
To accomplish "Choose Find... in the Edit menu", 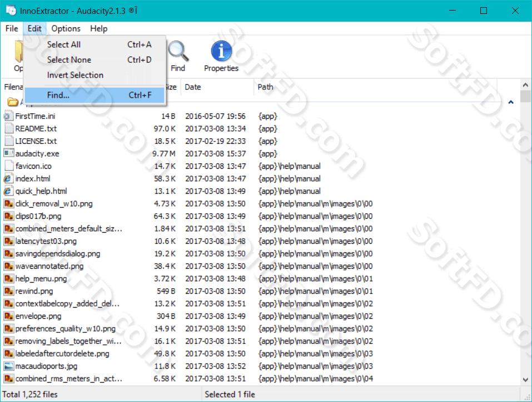I will pos(95,96).
